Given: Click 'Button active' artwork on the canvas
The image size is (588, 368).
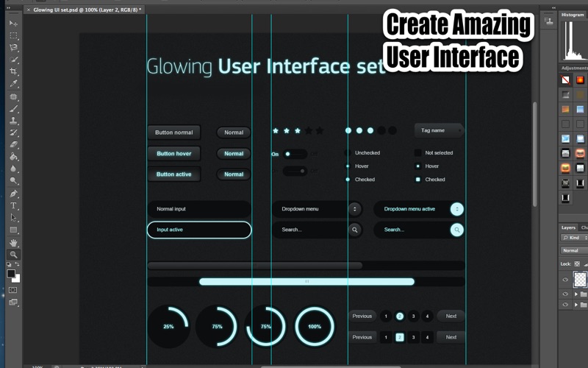Looking at the screenshot, I should click(174, 174).
